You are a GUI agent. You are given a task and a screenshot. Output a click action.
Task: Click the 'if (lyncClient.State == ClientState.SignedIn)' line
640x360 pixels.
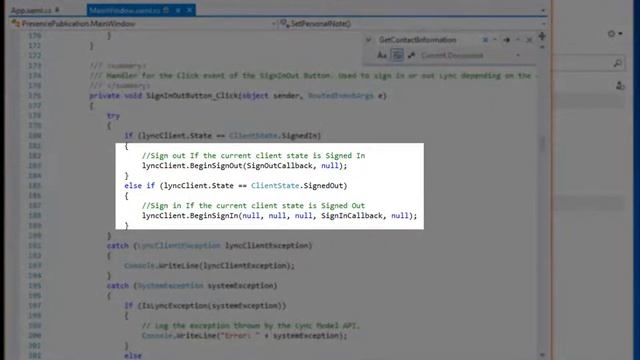point(222,136)
